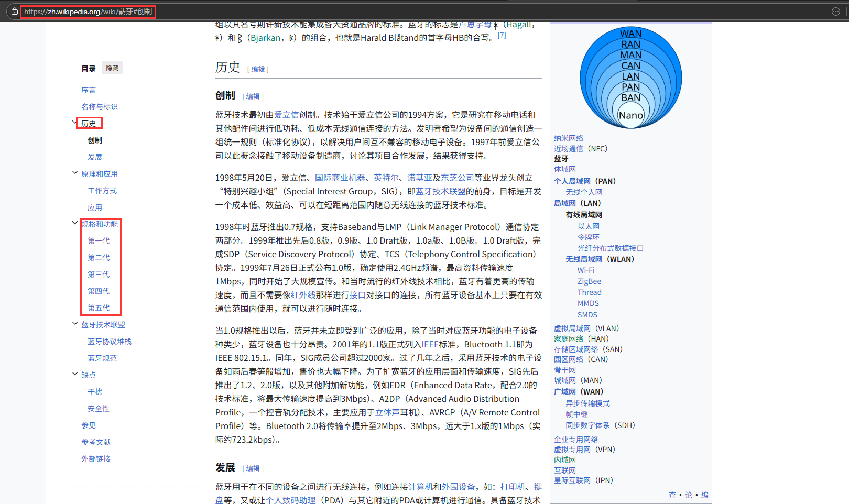Jump to 原理和应用 in contents
Screen dimensions: 849x504
tap(100, 174)
